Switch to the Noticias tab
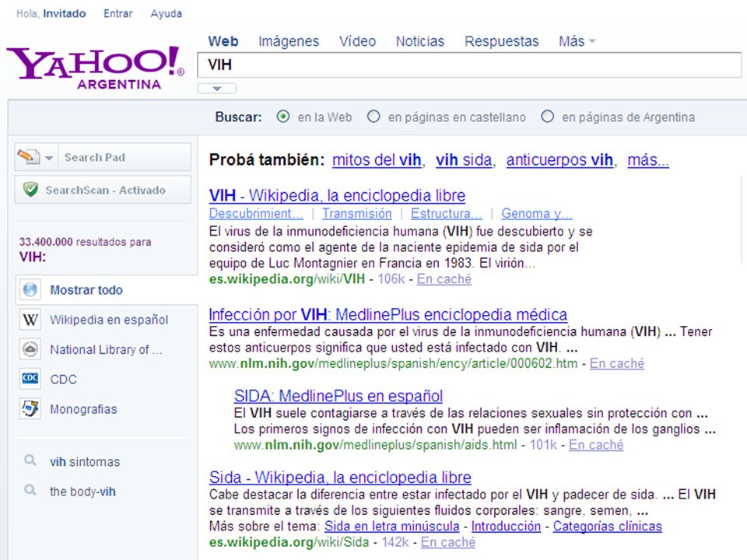This screenshot has height=560, width=747. [x=419, y=41]
